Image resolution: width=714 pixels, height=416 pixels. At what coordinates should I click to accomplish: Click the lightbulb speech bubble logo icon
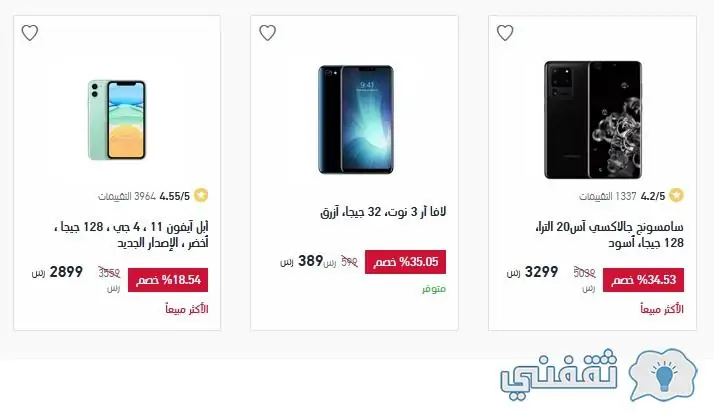pyautogui.click(x=663, y=375)
